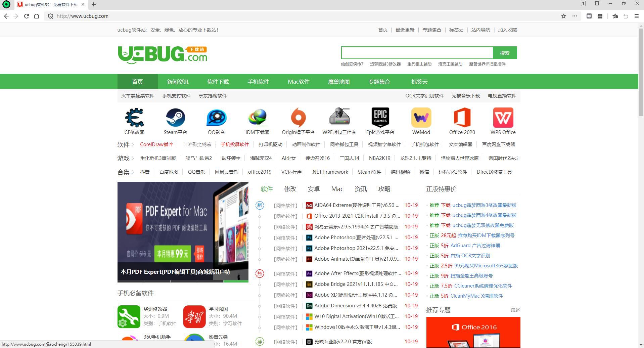Screen dimensions: 644x348
Task: Open the PDF Expert for Mac banner
Action: [x=183, y=232]
